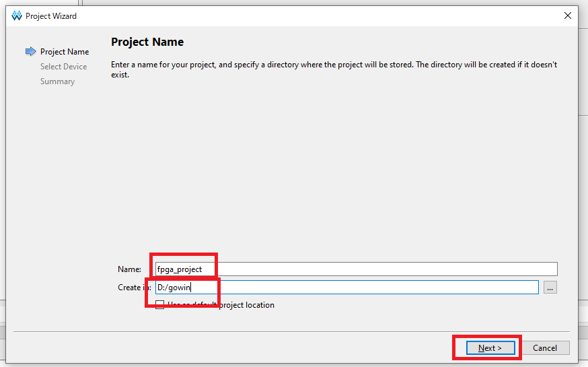
Task: Close the Project Wizard dialog
Action: click(568, 16)
